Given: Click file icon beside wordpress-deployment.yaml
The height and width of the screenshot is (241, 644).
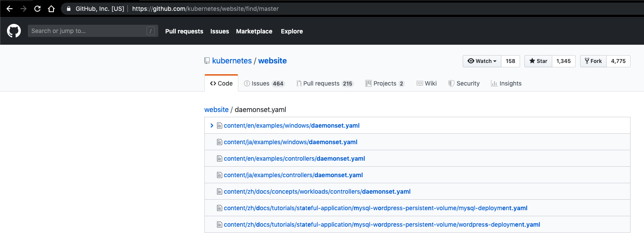Looking at the screenshot, I should click(x=220, y=224).
